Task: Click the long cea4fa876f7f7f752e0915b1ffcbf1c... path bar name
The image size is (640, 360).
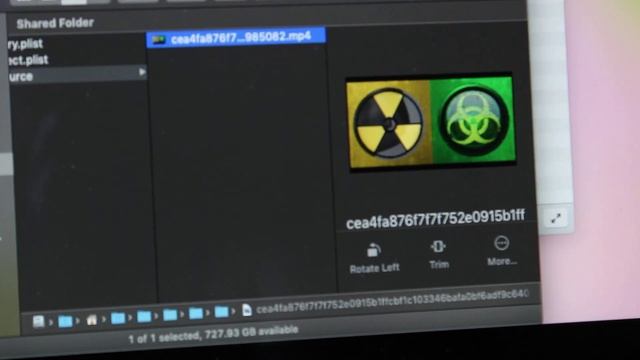Action: click(x=392, y=301)
